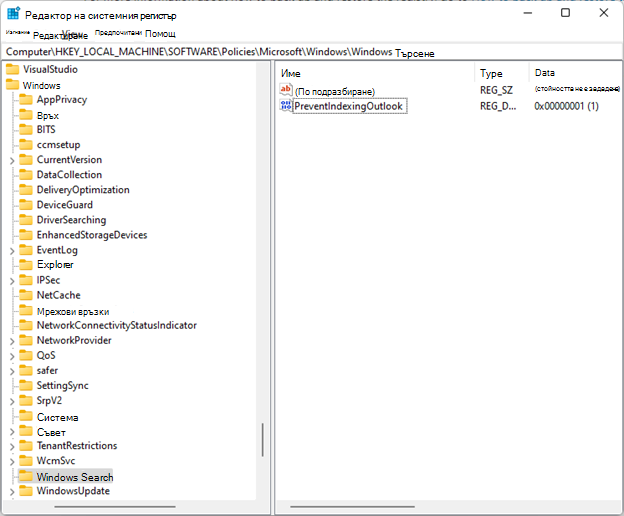This screenshot has height=516, width=624.
Task: Click the DeliveryOptimization folder icon
Action: [26, 190]
